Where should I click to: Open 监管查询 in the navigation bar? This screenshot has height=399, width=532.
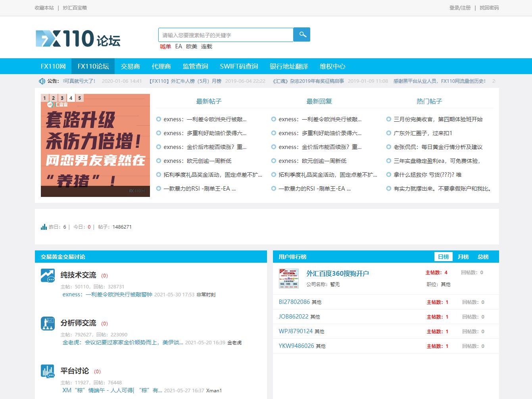[x=195, y=66]
